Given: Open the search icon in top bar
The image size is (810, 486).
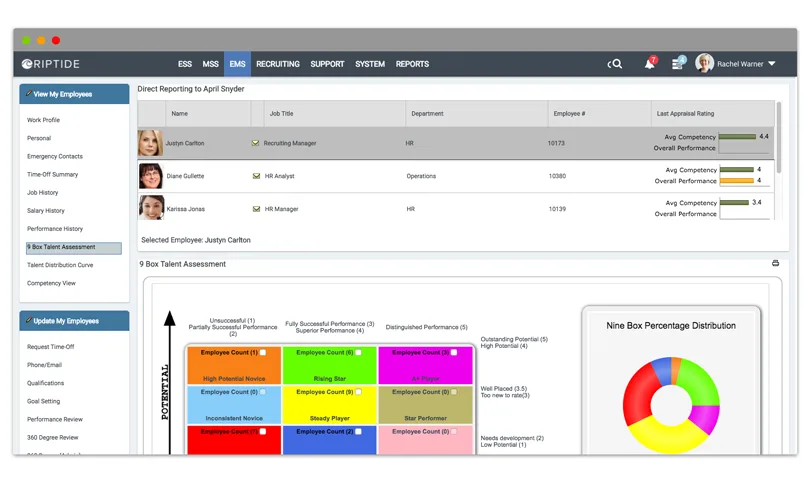Looking at the screenshot, I should (x=615, y=64).
